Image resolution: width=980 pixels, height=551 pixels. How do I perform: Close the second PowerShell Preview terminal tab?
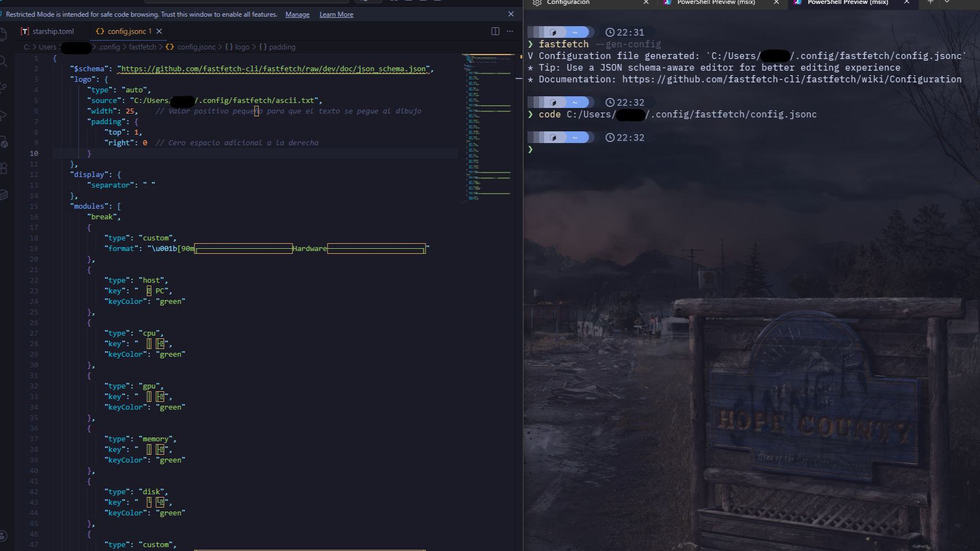[x=908, y=3]
